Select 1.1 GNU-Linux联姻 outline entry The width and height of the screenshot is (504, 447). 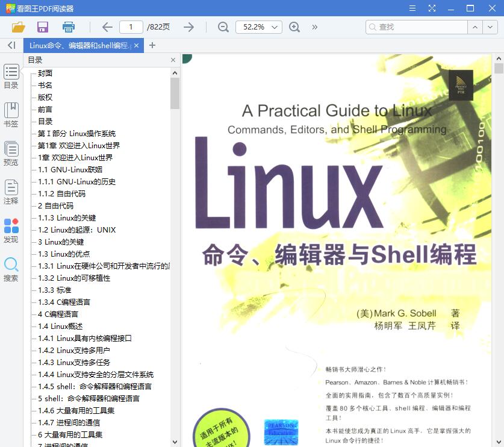[x=70, y=170]
